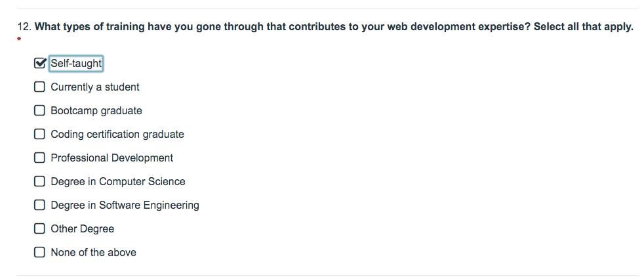Click the 'Degree in Software Engineering' label text

click(x=125, y=205)
